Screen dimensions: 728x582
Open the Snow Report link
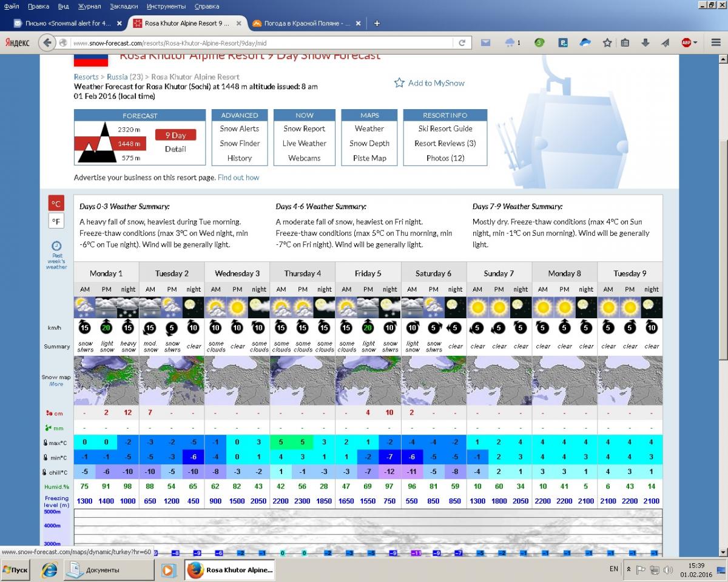(305, 129)
